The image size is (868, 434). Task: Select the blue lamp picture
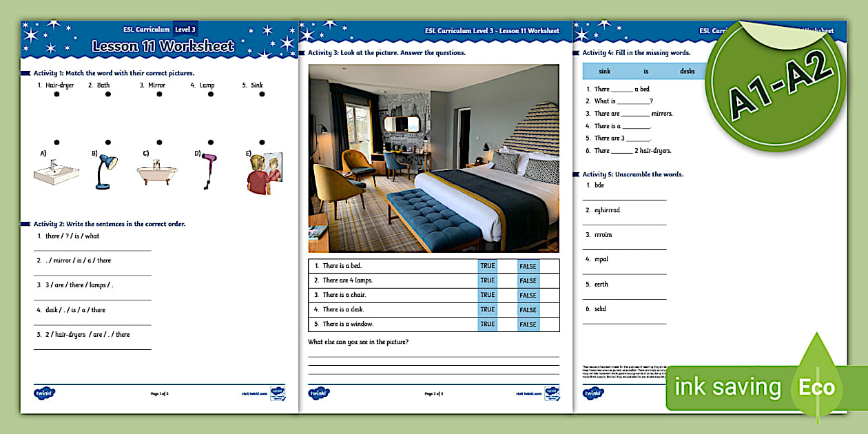click(x=105, y=171)
